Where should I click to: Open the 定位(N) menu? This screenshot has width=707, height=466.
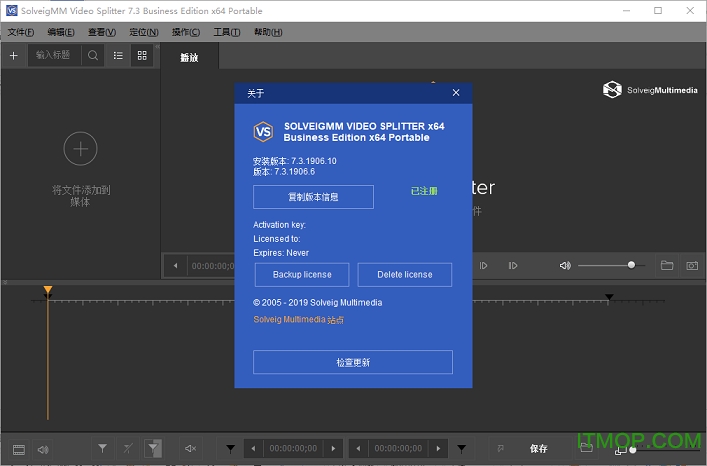[144, 32]
